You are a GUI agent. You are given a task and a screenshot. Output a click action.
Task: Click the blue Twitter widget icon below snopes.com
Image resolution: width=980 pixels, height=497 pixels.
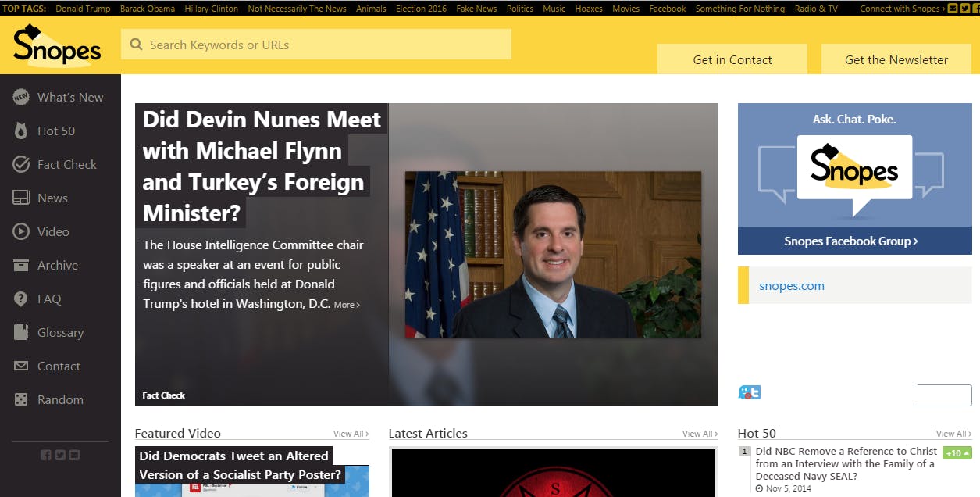pyautogui.click(x=749, y=392)
